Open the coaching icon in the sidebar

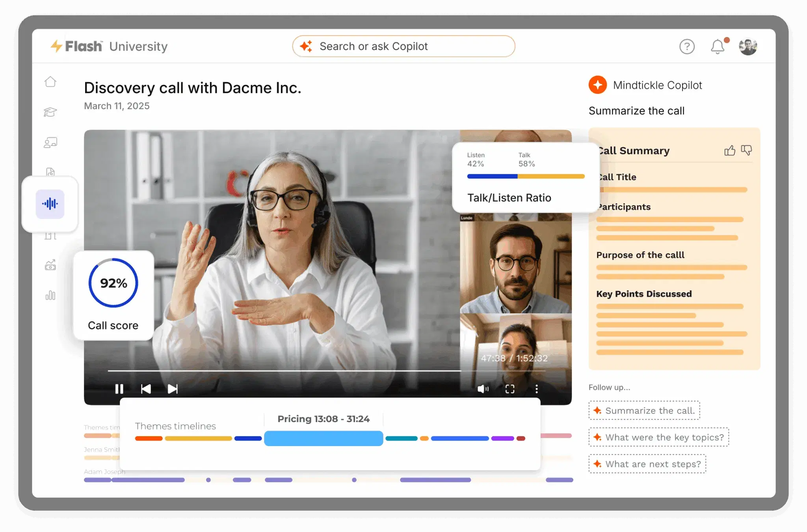[50, 143]
